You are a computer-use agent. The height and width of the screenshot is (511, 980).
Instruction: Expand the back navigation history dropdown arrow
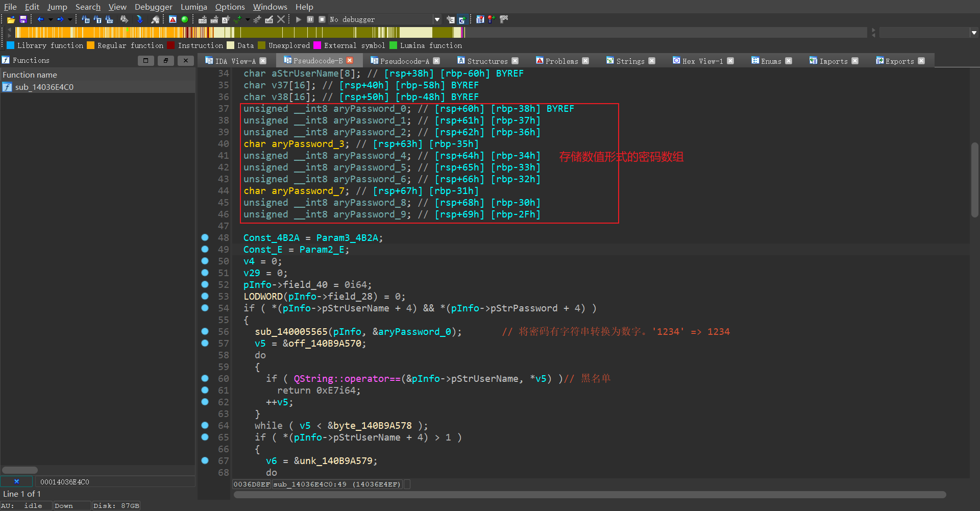pos(51,19)
